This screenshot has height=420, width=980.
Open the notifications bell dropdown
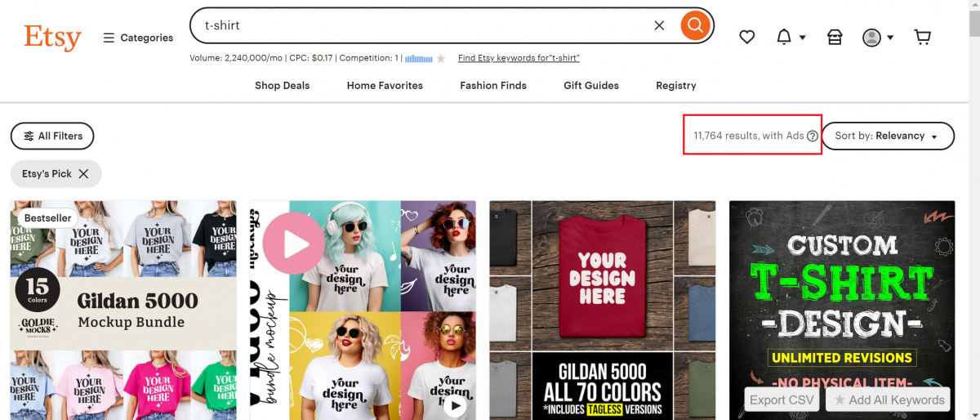790,37
